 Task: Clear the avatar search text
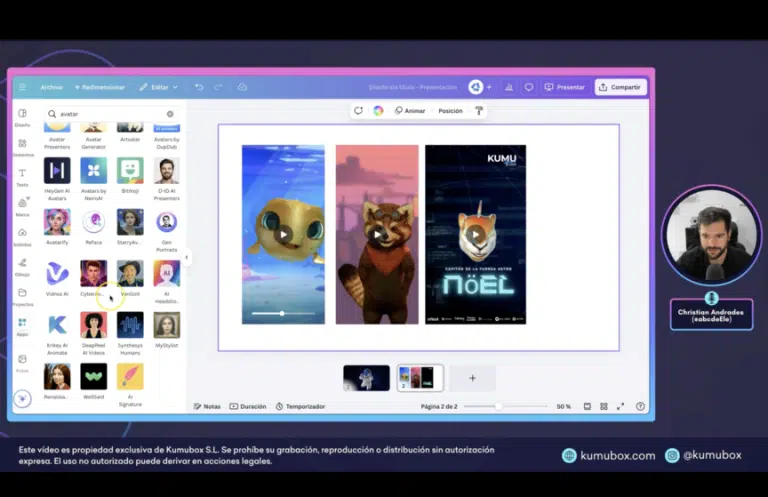click(170, 114)
